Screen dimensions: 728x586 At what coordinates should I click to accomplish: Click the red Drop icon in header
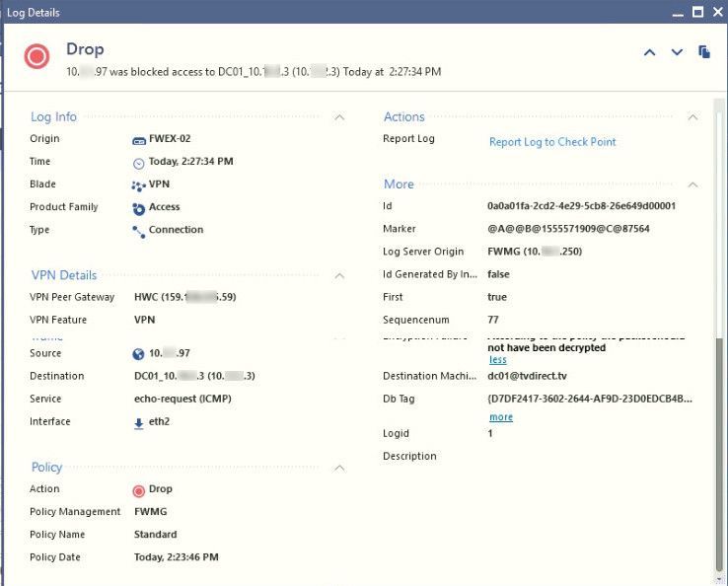37,56
